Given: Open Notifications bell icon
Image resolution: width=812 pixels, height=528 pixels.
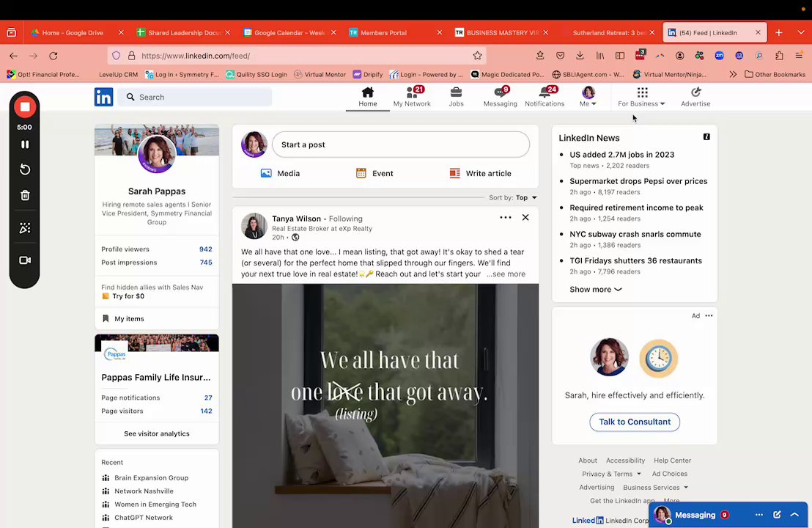Looking at the screenshot, I should (545, 92).
